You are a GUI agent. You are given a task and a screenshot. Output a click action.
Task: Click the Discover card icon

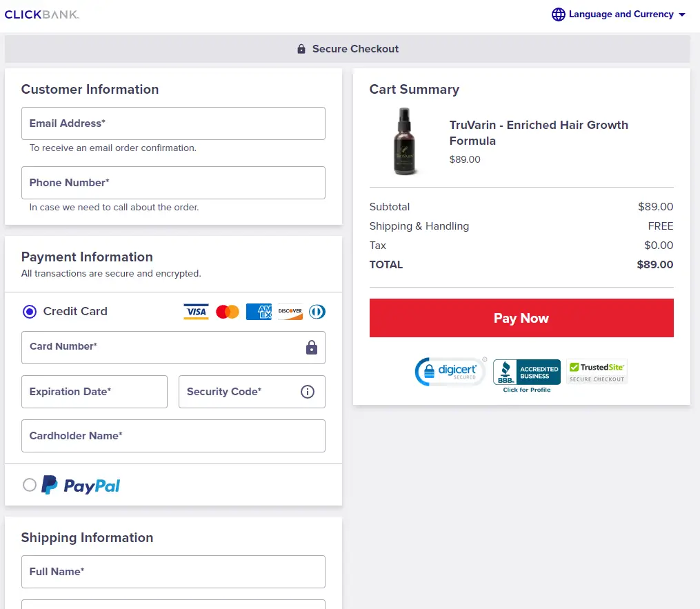coord(289,311)
